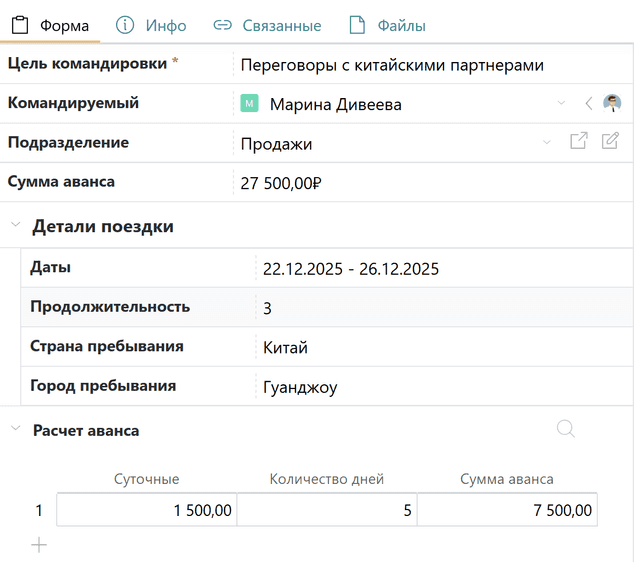This screenshot has height=562, width=634.
Task: Expand the Командируемый dropdown arrow
Action: tap(562, 103)
